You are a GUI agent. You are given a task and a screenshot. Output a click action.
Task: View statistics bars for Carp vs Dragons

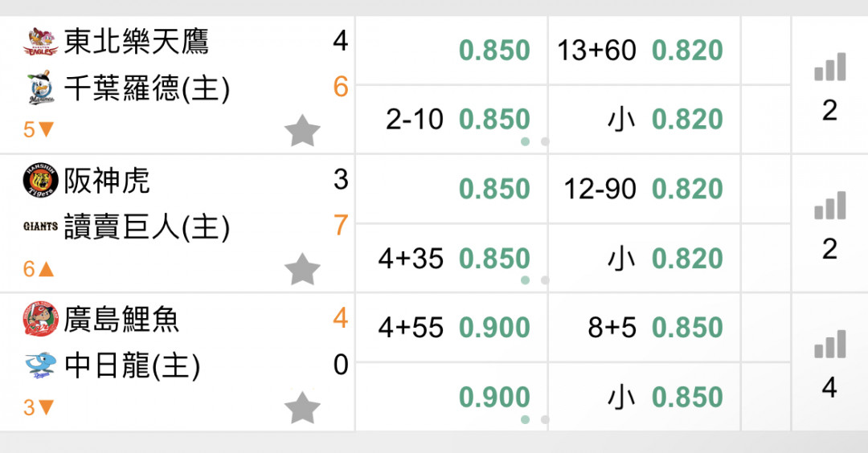[x=829, y=344]
